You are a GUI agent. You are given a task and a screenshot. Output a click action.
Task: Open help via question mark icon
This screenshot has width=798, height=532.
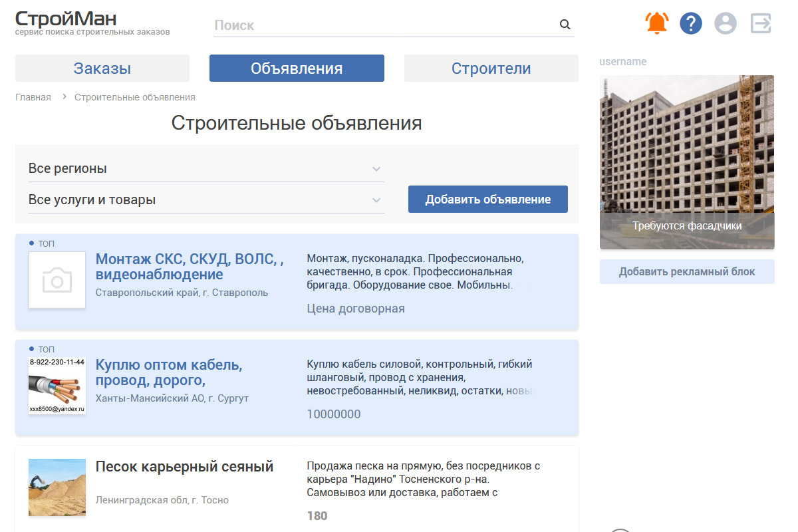[691, 24]
